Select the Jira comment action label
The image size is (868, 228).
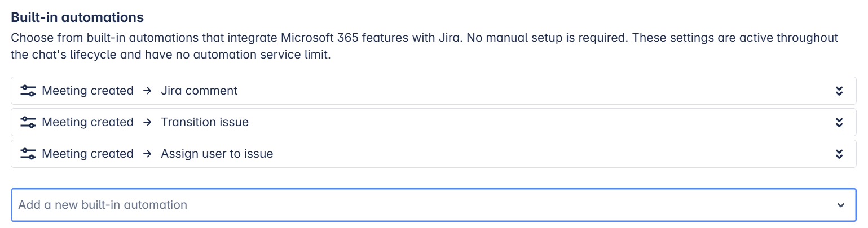click(x=199, y=91)
